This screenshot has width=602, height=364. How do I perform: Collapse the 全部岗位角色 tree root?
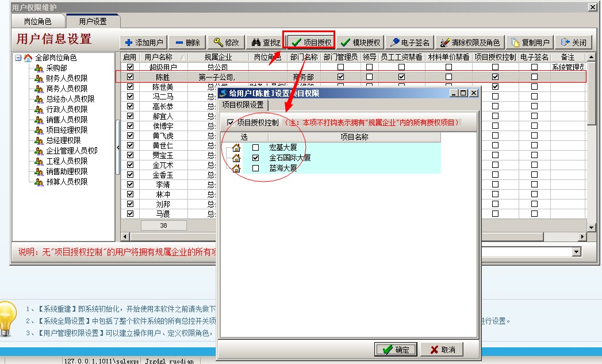pos(18,58)
